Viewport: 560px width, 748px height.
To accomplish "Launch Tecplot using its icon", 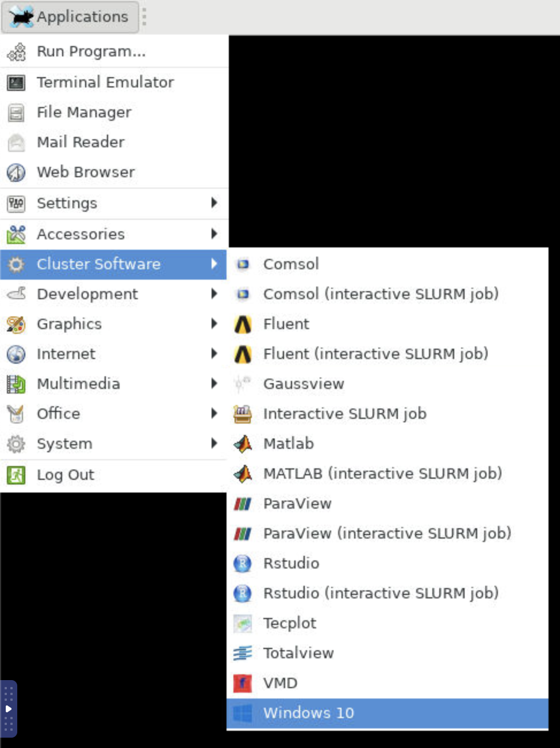I will click(x=243, y=623).
